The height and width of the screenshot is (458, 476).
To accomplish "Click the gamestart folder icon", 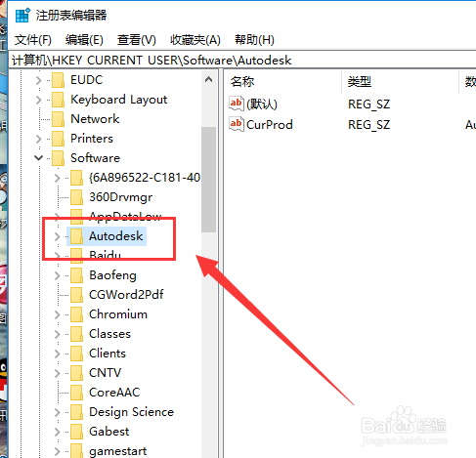I will click(76, 450).
